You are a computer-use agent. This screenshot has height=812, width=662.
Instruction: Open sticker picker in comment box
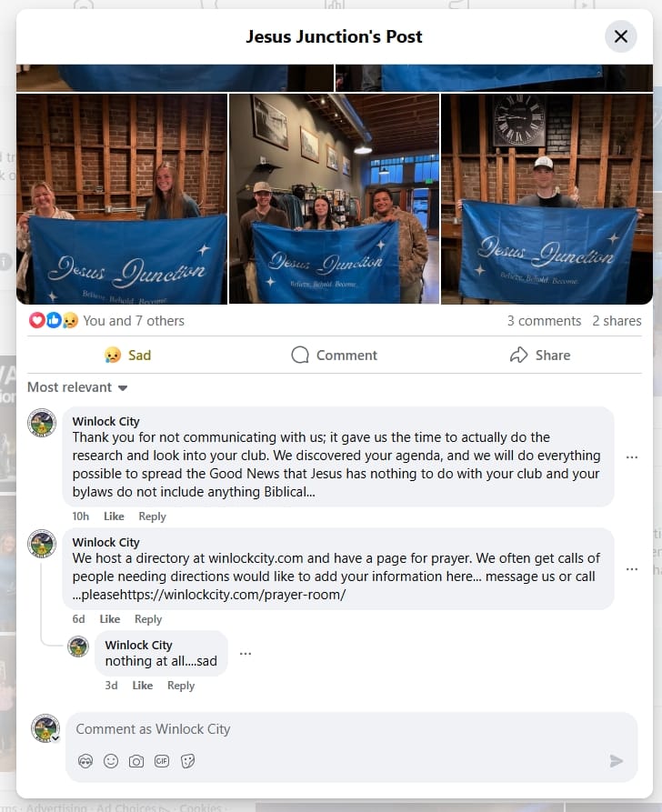187,761
